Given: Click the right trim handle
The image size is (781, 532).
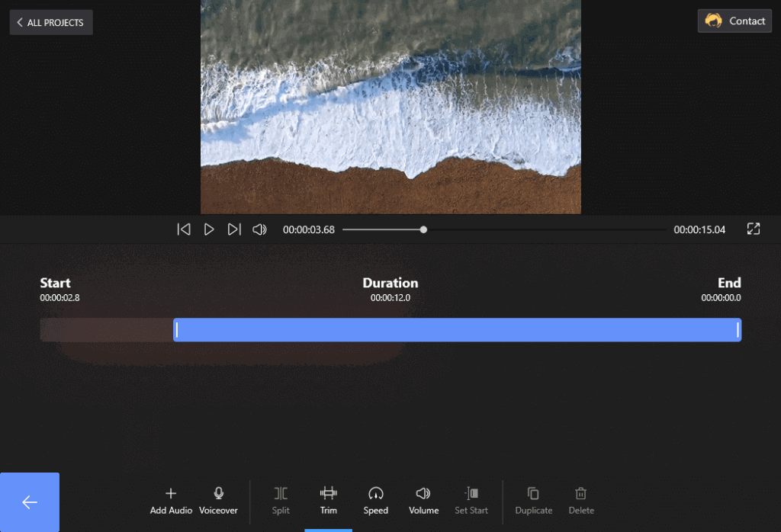Looking at the screenshot, I should (738, 330).
